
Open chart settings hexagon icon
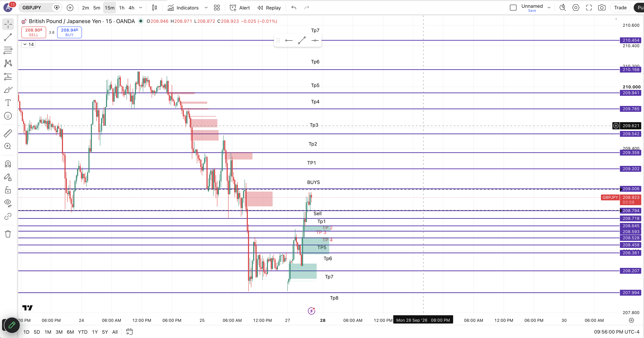tap(576, 8)
